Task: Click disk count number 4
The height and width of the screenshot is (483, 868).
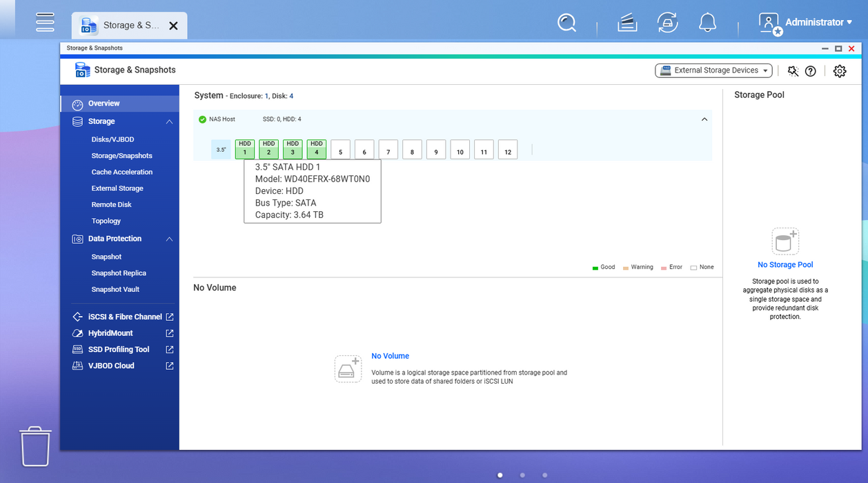Action: pos(291,96)
